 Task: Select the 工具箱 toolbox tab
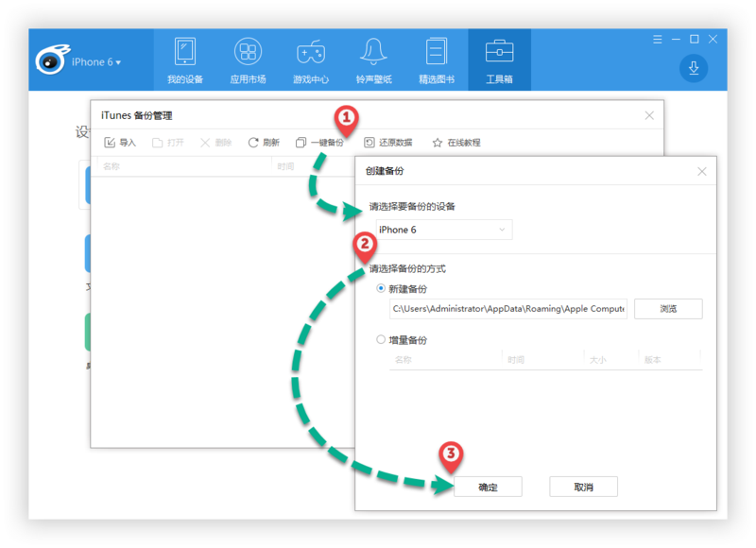(x=500, y=60)
